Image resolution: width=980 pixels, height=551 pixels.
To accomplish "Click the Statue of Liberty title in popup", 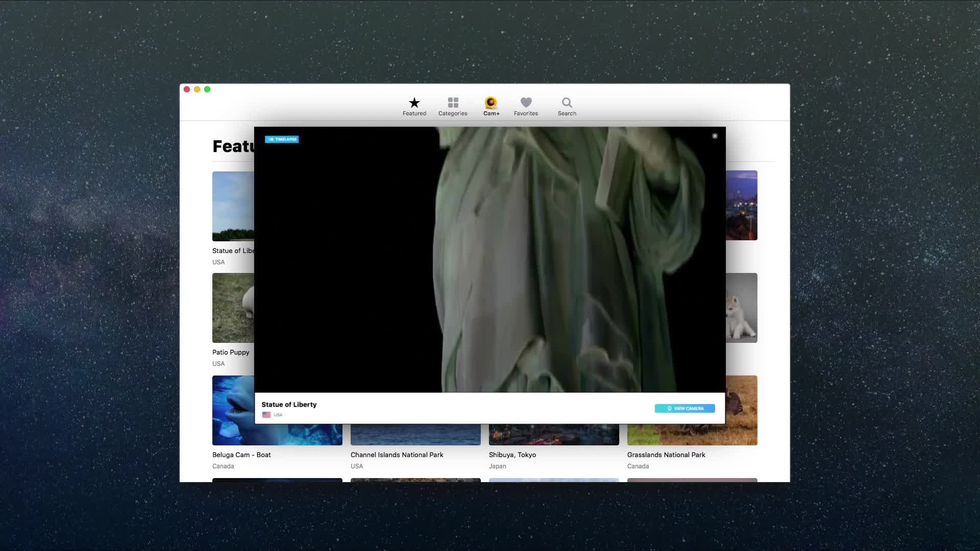I will coord(289,405).
